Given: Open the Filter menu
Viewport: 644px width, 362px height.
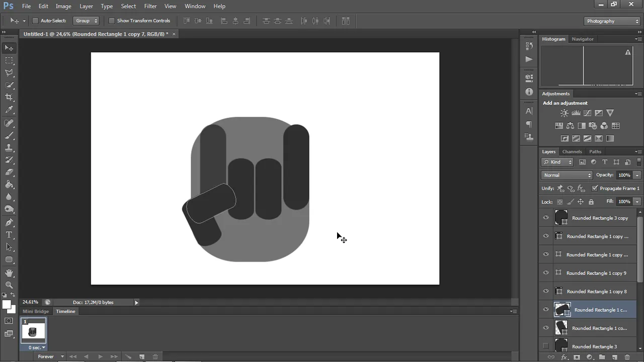Looking at the screenshot, I should [150, 6].
